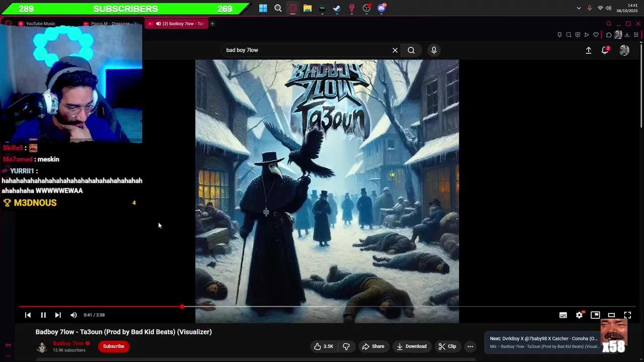
Task: Open the Wi-Fi network tray icon
Action: [600, 8]
